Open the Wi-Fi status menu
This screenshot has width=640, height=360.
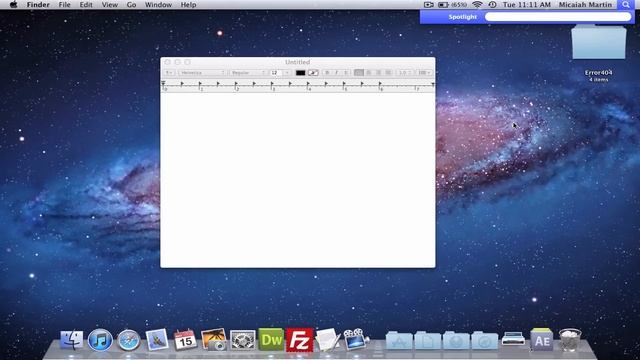click(x=477, y=5)
